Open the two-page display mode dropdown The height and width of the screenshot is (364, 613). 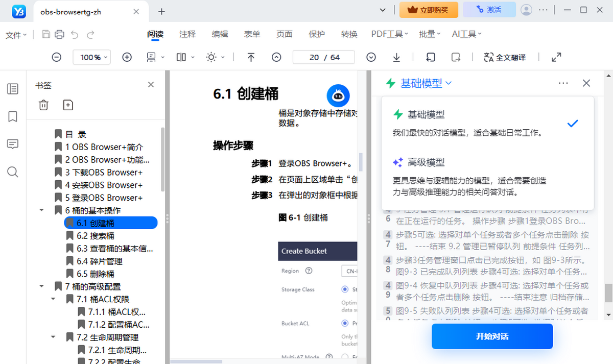point(185,57)
